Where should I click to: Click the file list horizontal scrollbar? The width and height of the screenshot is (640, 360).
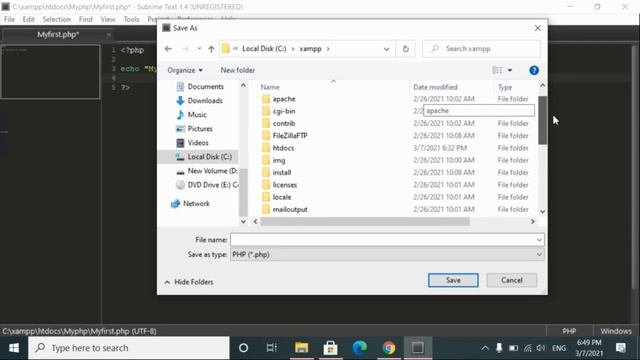click(x=365, y=222)
